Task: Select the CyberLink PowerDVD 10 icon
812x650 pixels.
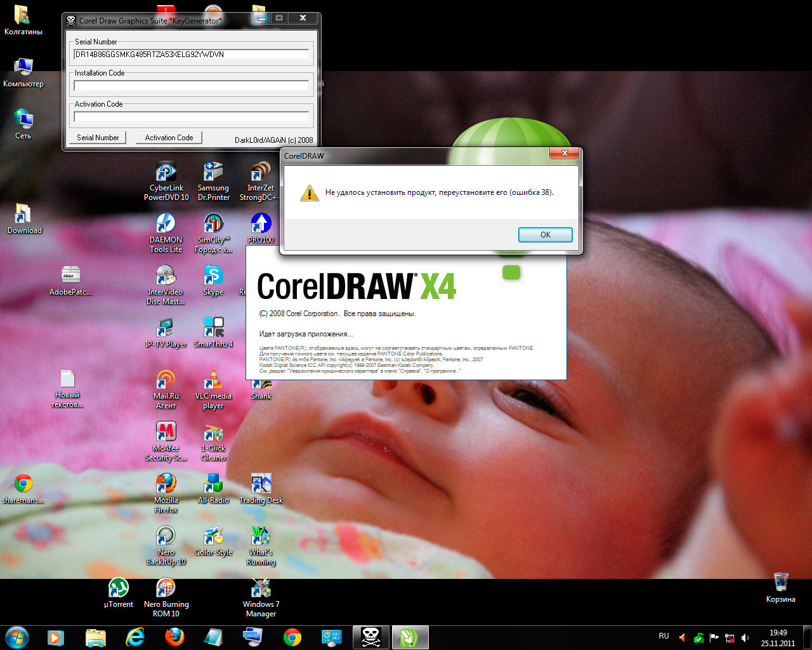Action: coord(166,181)
